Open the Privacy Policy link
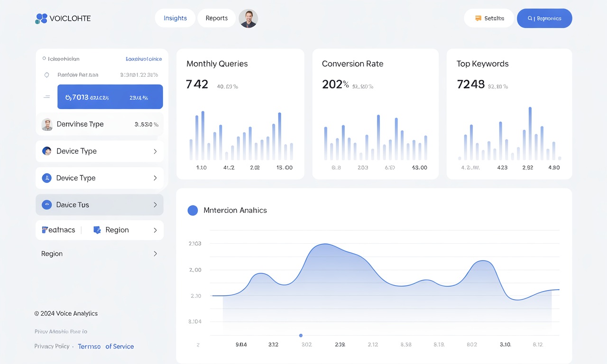The height and width of the screenshot is (364, 607). pyautogui.click(x=52, y=346)
